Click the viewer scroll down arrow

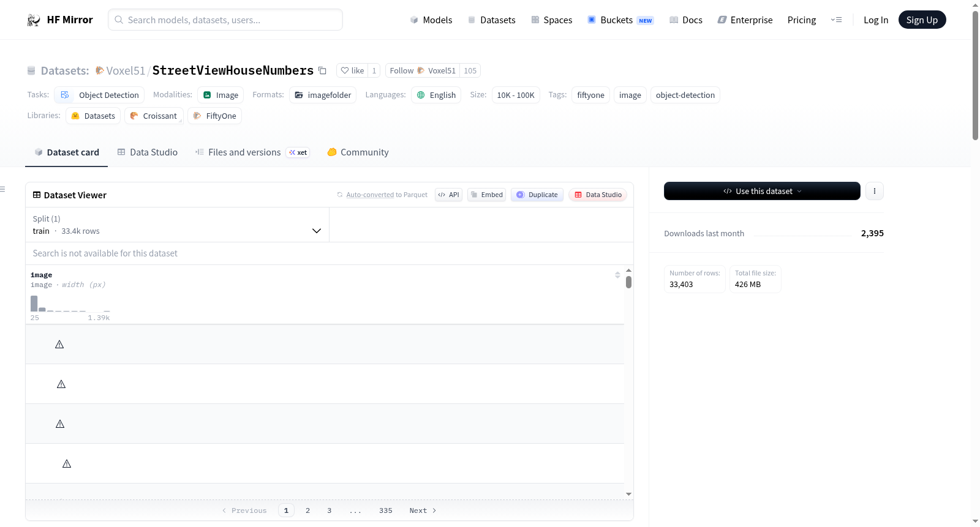(x=628, y=494)
